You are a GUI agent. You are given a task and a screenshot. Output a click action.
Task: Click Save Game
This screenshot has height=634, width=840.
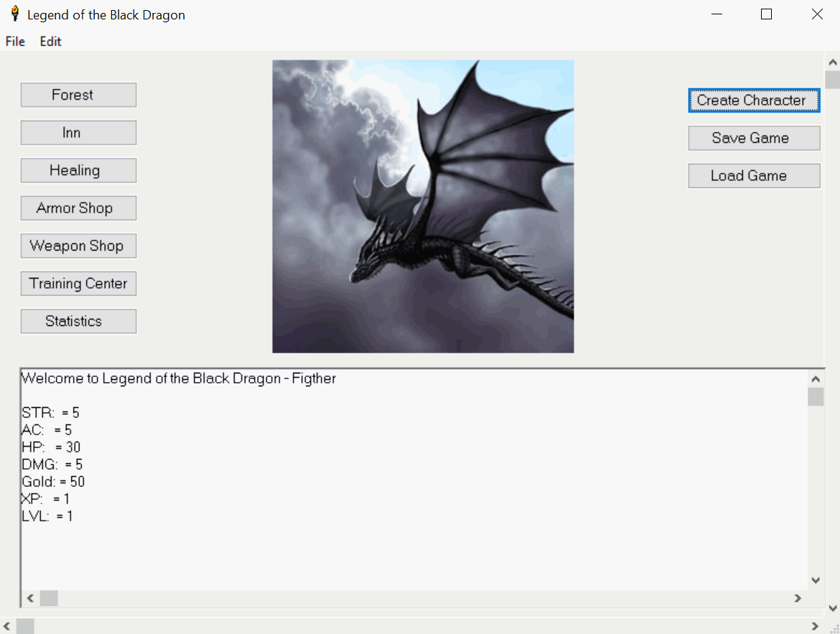coord(754,139)
